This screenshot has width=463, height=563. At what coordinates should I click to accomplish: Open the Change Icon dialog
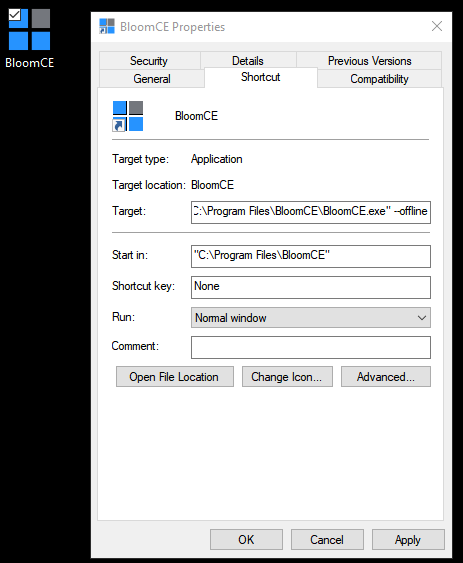click(x=287, y=377)
